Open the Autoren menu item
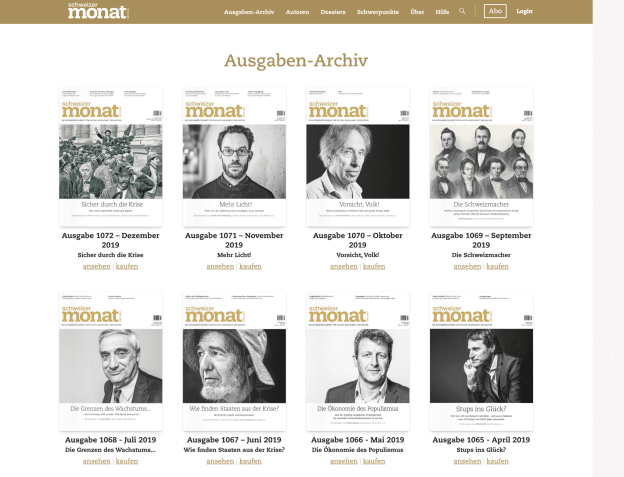Viewport: 624px width, 477px height. [297, 12]
